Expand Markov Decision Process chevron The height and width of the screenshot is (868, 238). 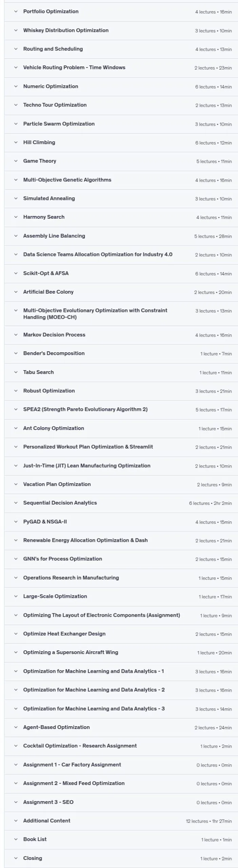(16, 335)
